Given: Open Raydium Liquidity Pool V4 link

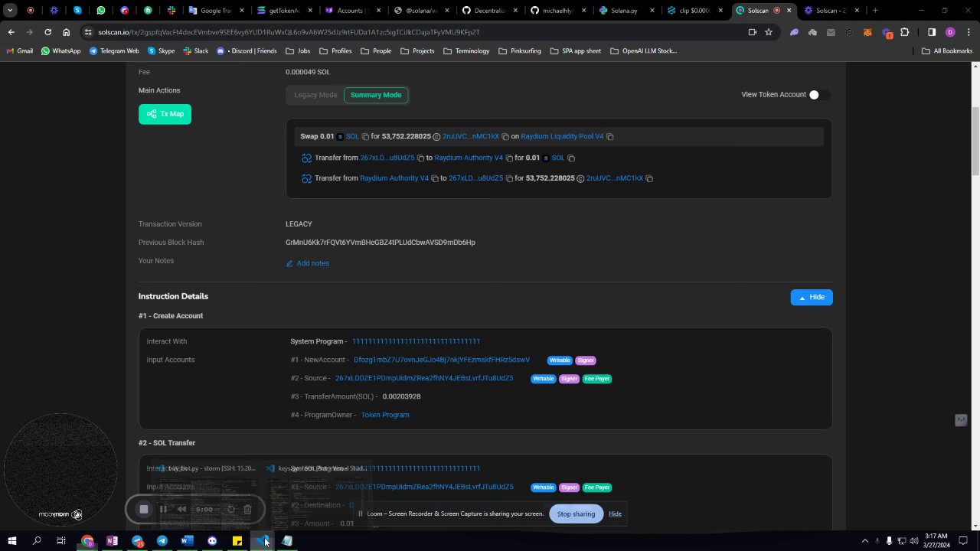Looking at the screenshot, I should pyautogui.click(x=562, y=136).
